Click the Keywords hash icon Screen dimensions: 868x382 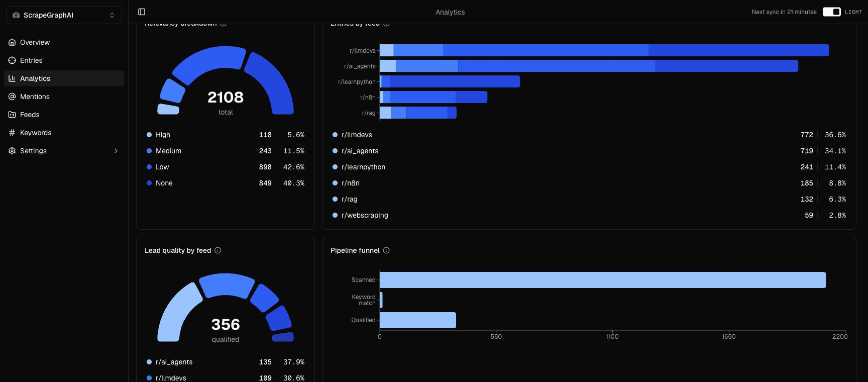[x=12, y=133]
